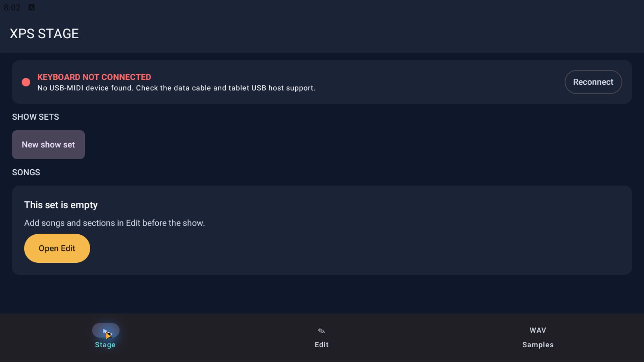Image resolution: width=644 pixels, height=362 pixels.
Task: Click the Stage play icon in bottom navigation
Action: tap(106, 330)
